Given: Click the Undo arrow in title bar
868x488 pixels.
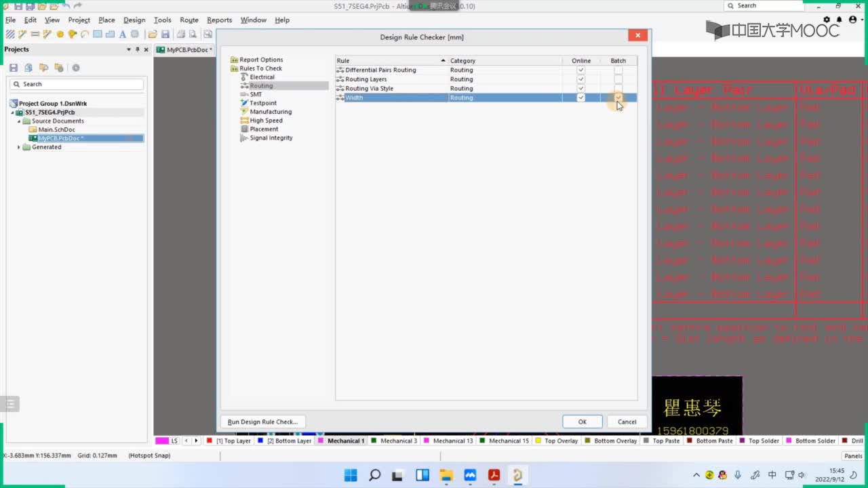Looking at the screenshot, I should (66, 6).
